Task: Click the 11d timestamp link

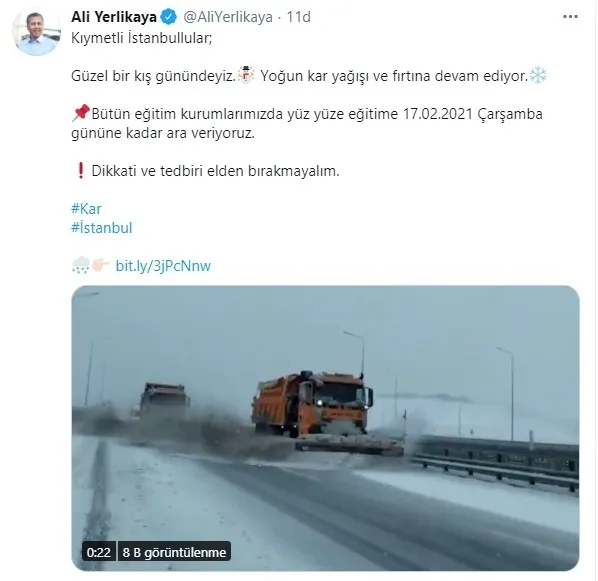Action: pos(298,17)
